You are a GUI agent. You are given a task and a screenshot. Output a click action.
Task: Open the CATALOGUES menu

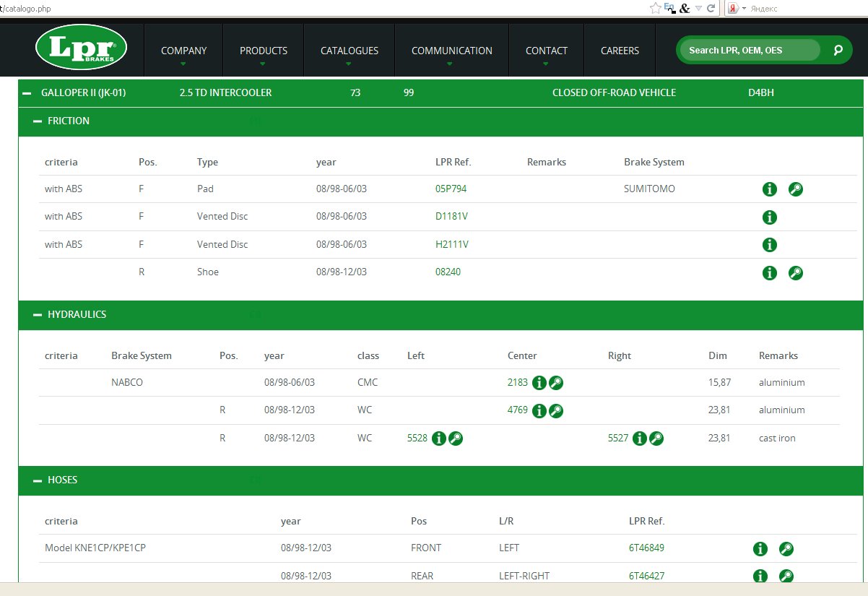pyautogui.click(x=350, y=51)
